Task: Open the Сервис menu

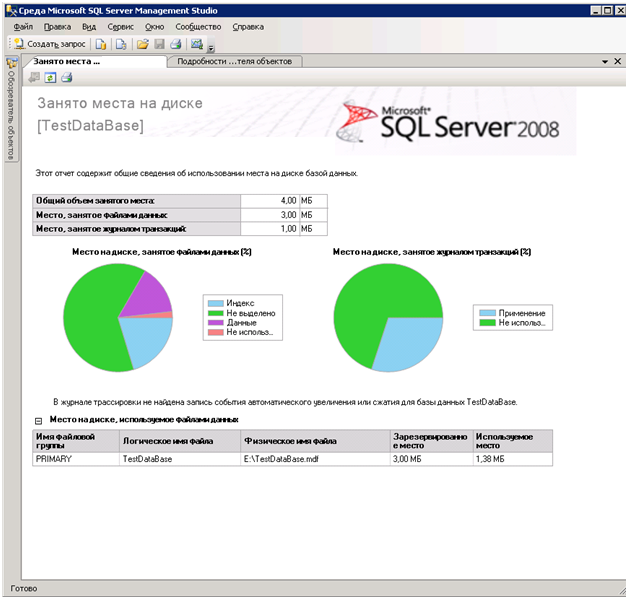Action: pos(121,27)
